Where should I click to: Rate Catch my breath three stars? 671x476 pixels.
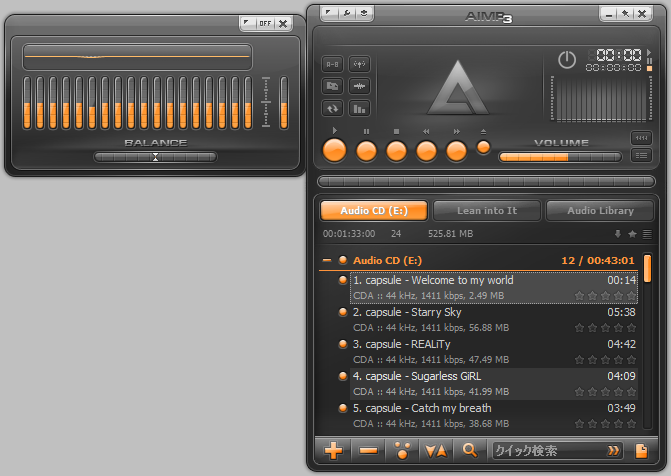[606, 424]
